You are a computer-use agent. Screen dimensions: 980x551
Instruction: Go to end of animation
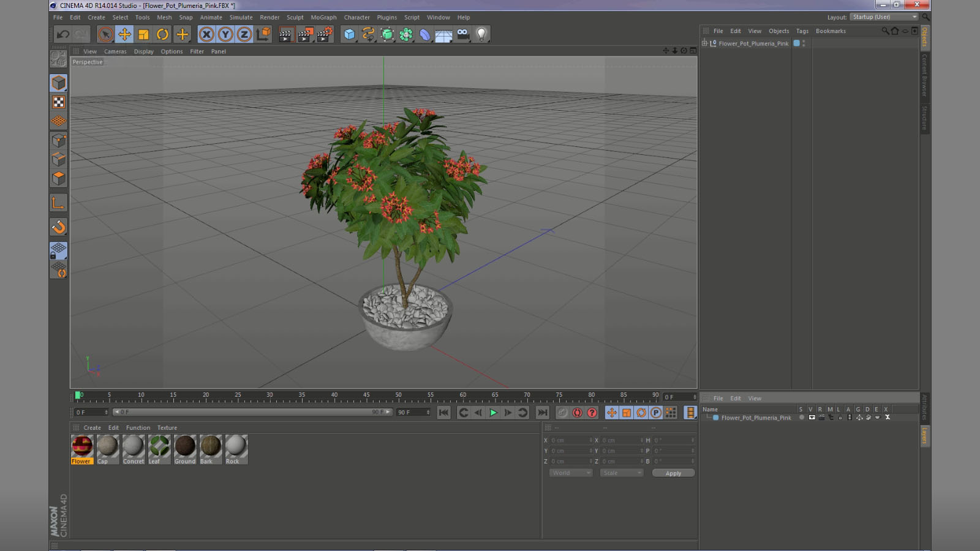542,413
